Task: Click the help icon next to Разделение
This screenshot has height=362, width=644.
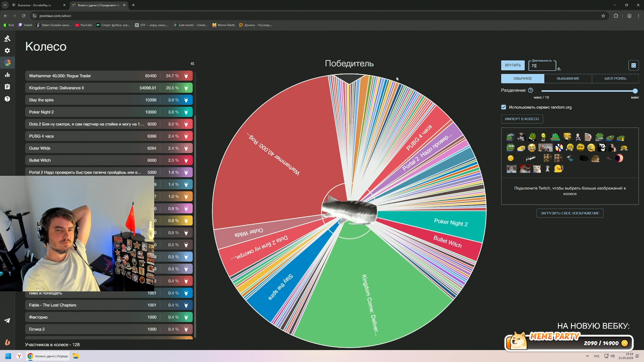Action: 531,90
